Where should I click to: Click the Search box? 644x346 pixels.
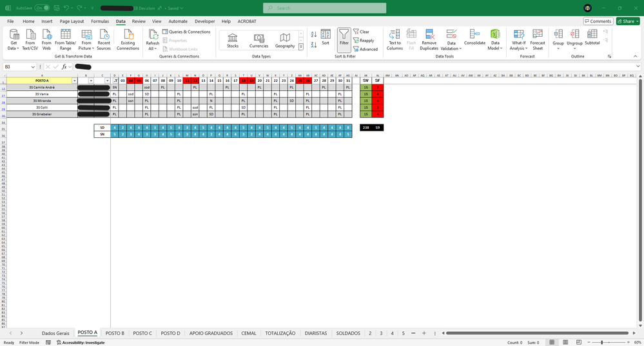[324, 8]
